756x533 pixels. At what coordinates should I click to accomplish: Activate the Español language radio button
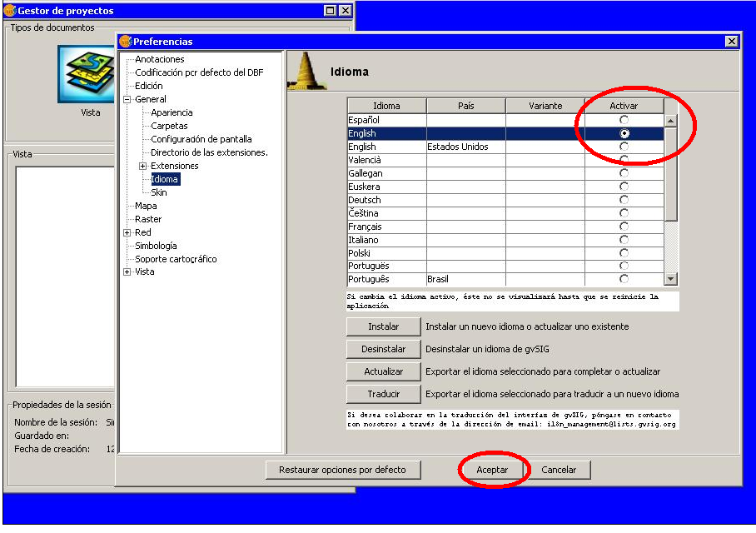point(624,120)
